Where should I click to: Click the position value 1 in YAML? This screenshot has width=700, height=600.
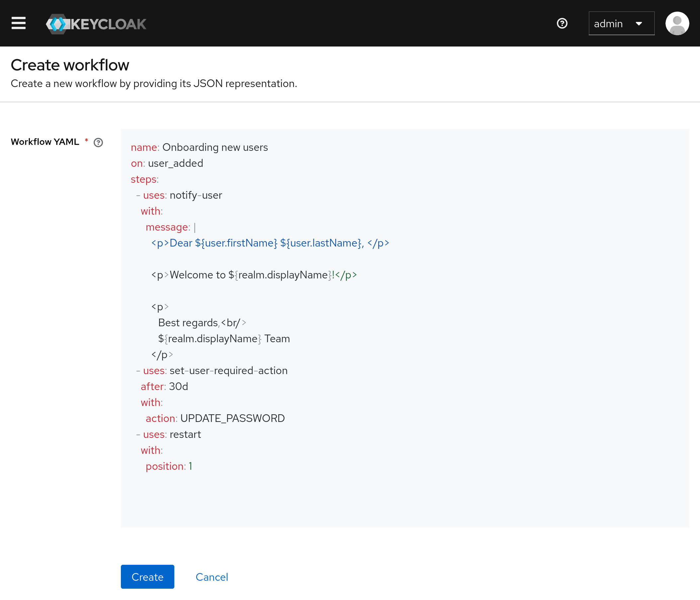click(191, 466)
